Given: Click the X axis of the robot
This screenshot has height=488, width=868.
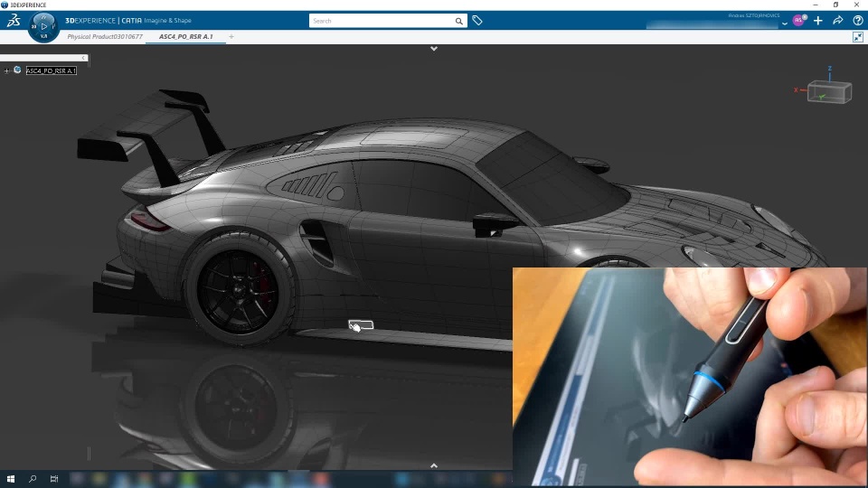Looking at the screenshot, I should coord(800,89).
